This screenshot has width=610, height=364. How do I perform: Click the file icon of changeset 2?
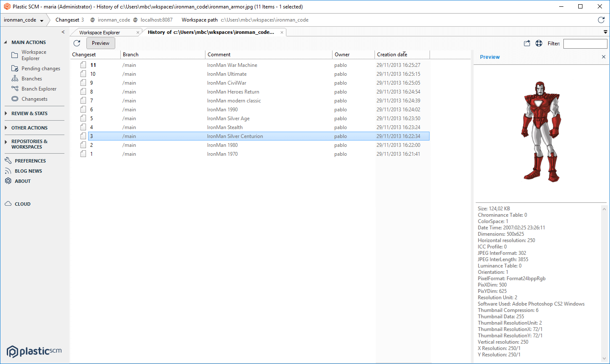[83, 145]
